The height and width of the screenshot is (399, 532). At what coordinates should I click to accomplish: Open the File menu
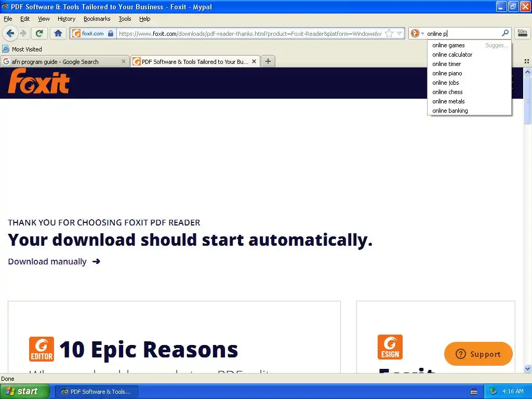pos(8,19)
